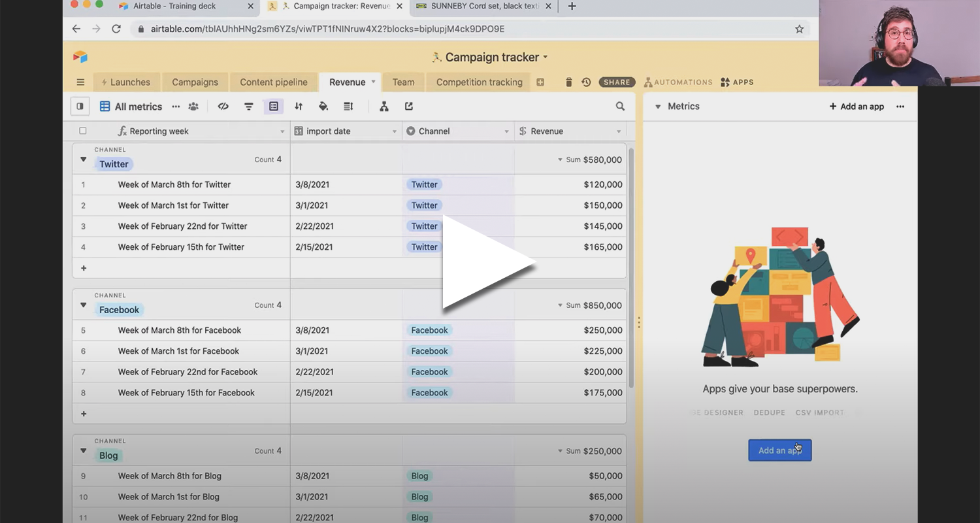Open the search icon above the grid
Viewport: 980px width, 523px height.
[x=619, y=106]
